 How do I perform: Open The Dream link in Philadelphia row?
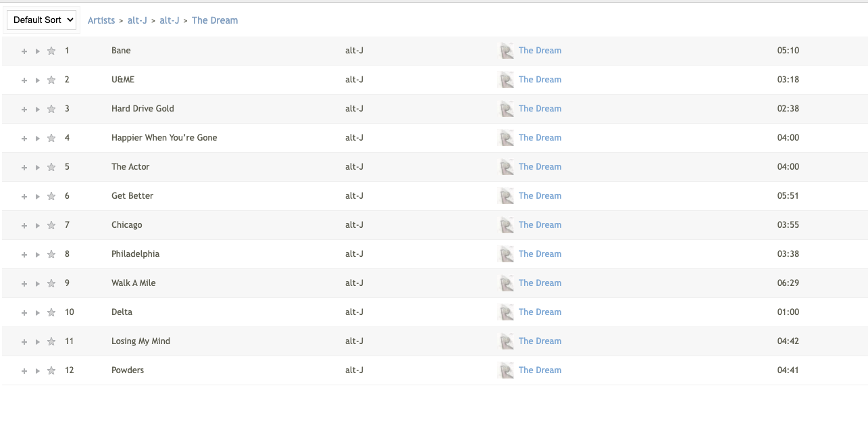(x=540, y=254)
